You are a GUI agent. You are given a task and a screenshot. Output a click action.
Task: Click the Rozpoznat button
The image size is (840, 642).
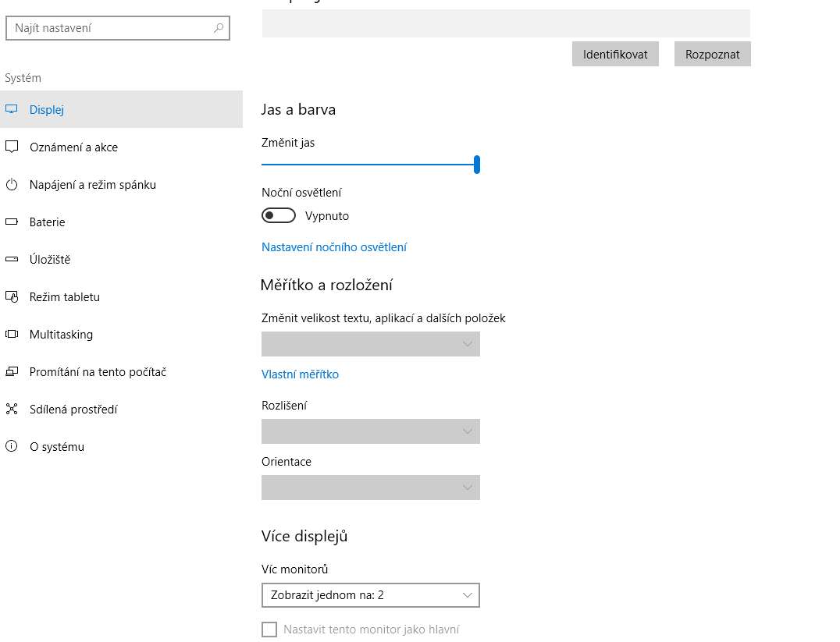click(x=712, y=55)
